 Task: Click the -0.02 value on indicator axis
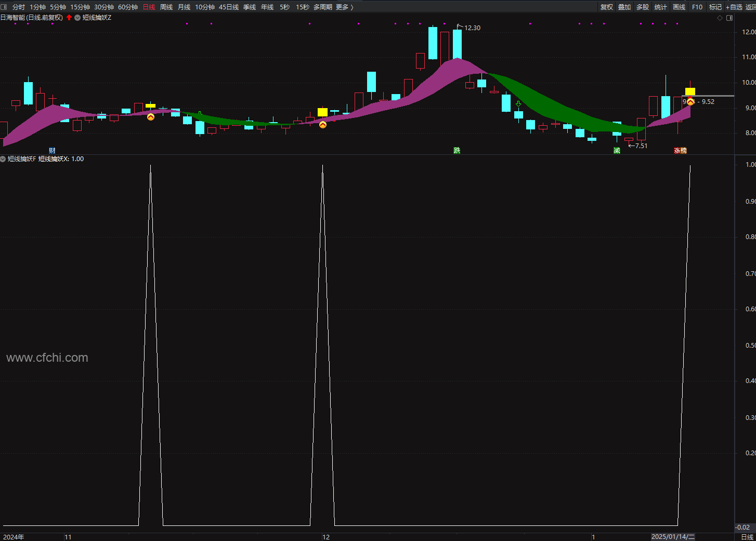743,527
